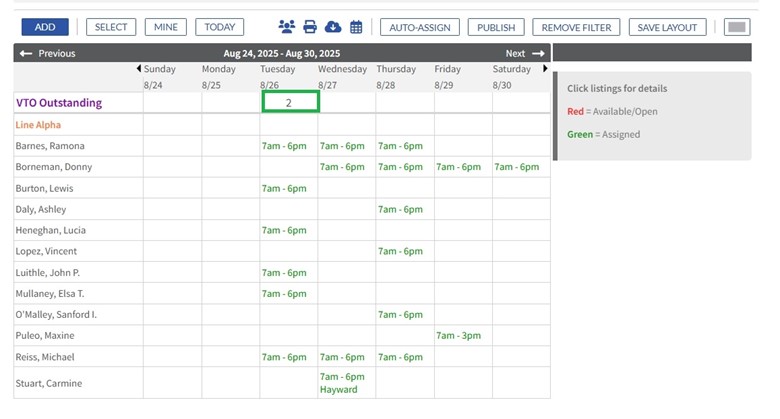
Task: Click the Line Alpha group heading
Action: (38, 125)
